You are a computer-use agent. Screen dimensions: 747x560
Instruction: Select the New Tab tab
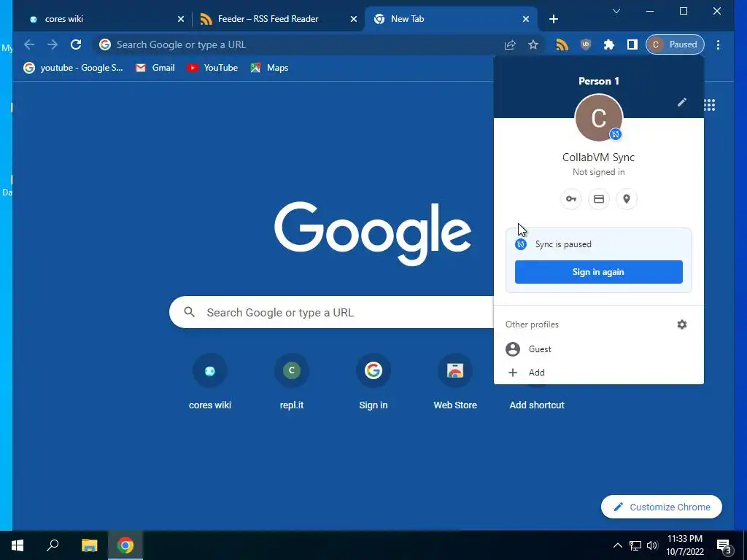click(451, 19)
